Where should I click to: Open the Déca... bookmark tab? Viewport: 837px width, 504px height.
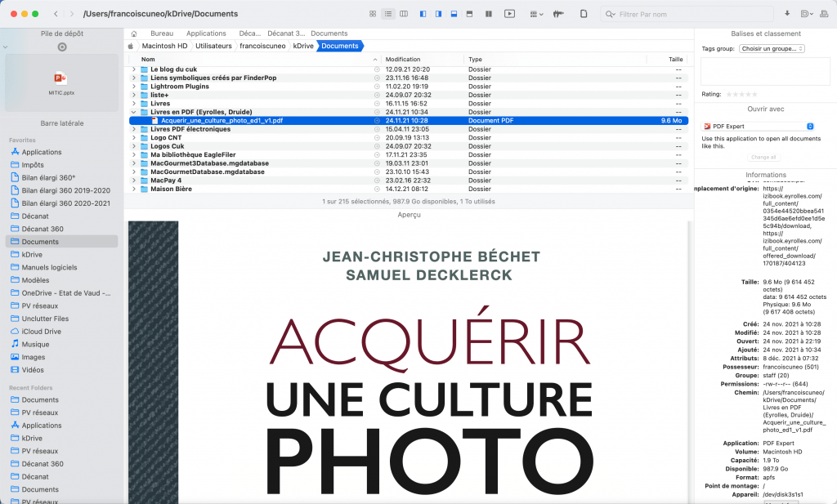(x=250, y=33)
